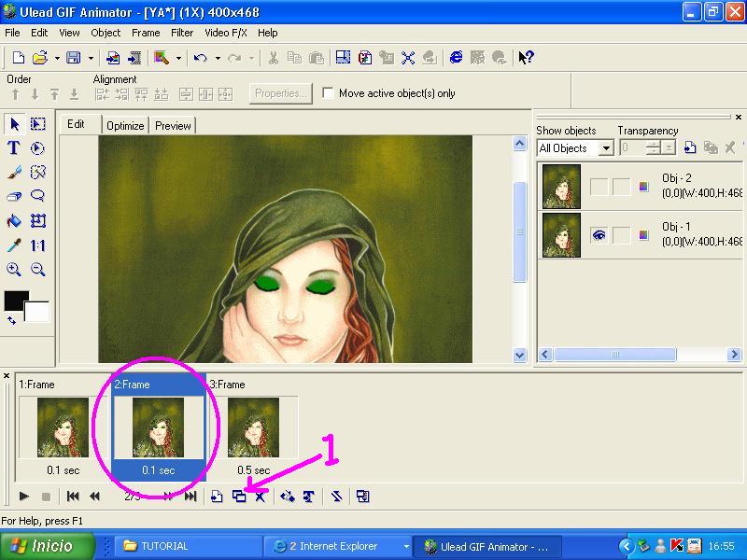The height and width of the screenshot is (560, 747).
Task: Delete the selected frame
Action: 261,497
